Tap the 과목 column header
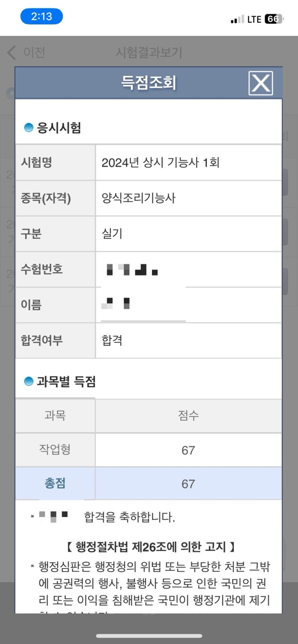Viewport: 298px width, 644px height. tap(55, 415)
